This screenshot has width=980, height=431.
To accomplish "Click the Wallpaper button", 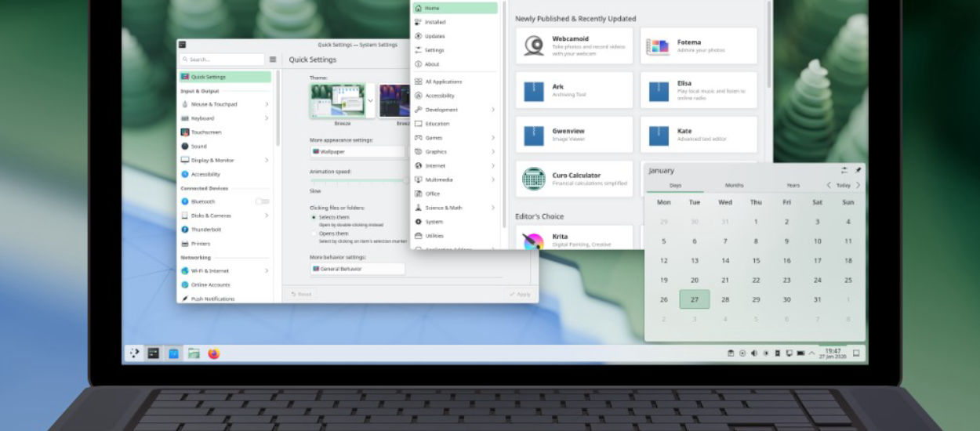I will coord(358,151).
